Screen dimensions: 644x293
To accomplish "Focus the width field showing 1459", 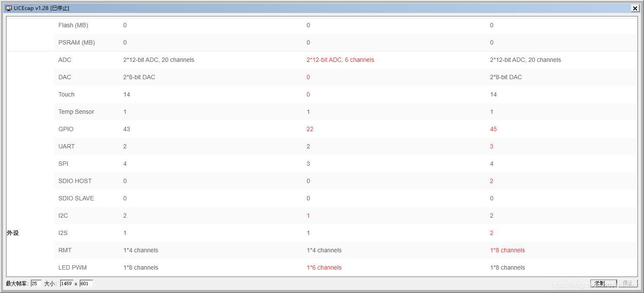I will (x=66, y=283).
